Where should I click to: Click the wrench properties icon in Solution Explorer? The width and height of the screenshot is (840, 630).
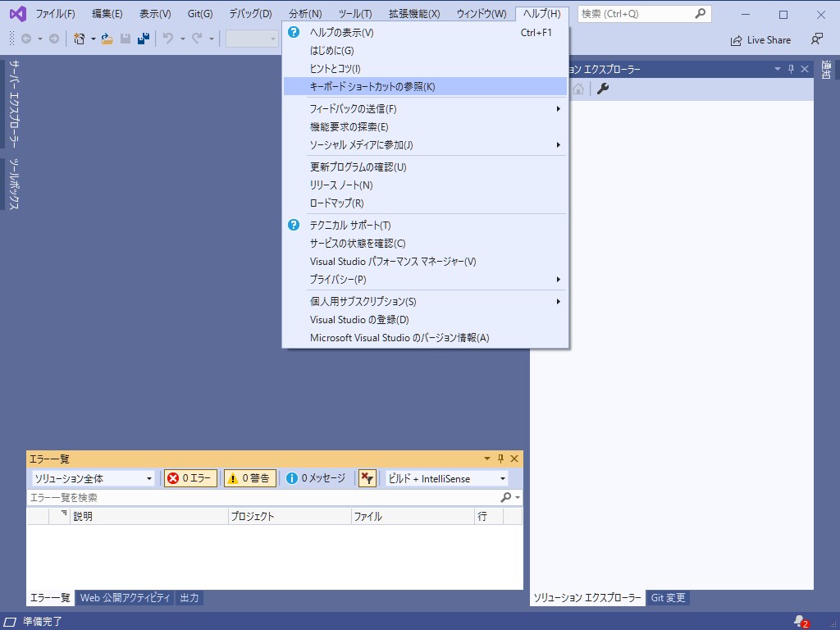[603, 89]
